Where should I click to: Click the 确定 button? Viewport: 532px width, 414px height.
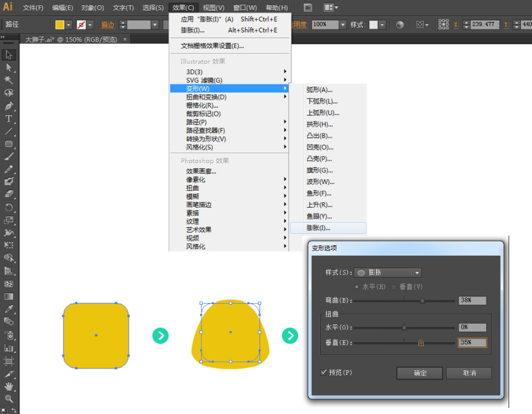pos(419,373)
